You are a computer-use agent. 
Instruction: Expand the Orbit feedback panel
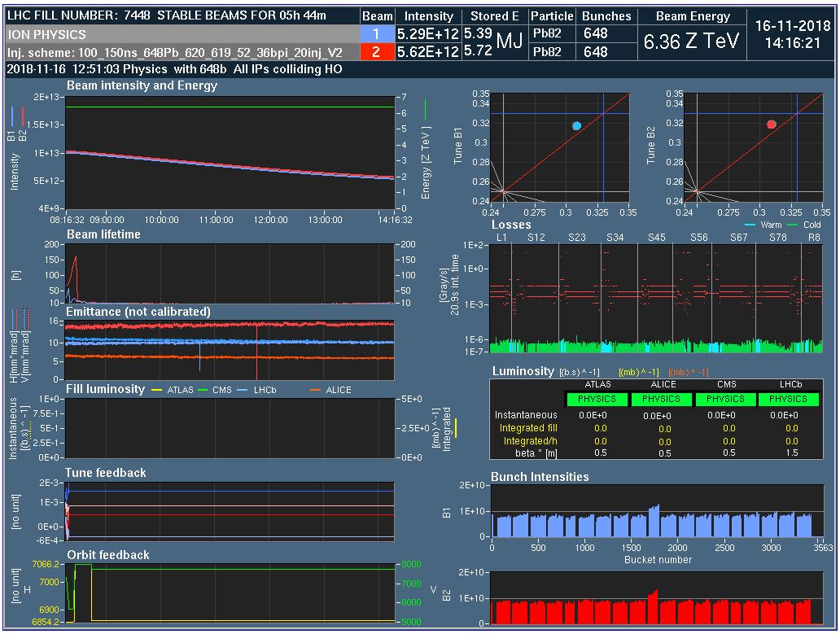coord(107,554)
